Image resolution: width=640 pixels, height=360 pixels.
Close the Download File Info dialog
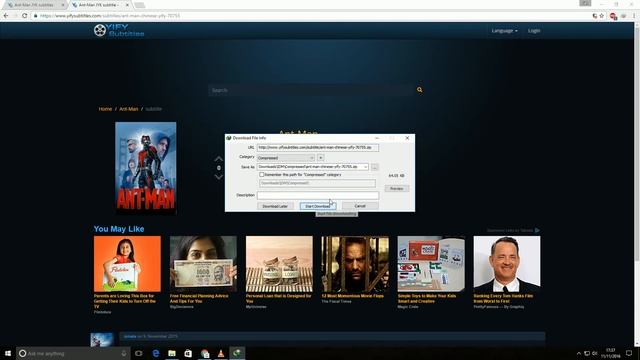[x=407, y=138]
